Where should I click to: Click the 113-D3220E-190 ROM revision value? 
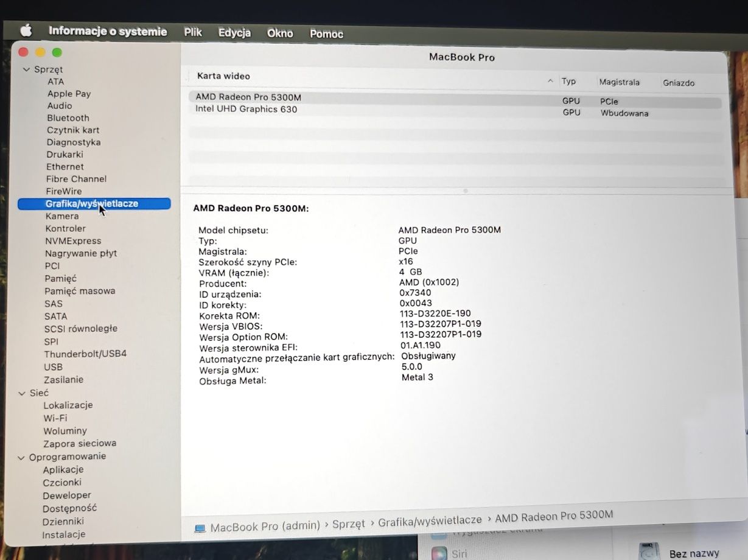(x=435, y=314)
